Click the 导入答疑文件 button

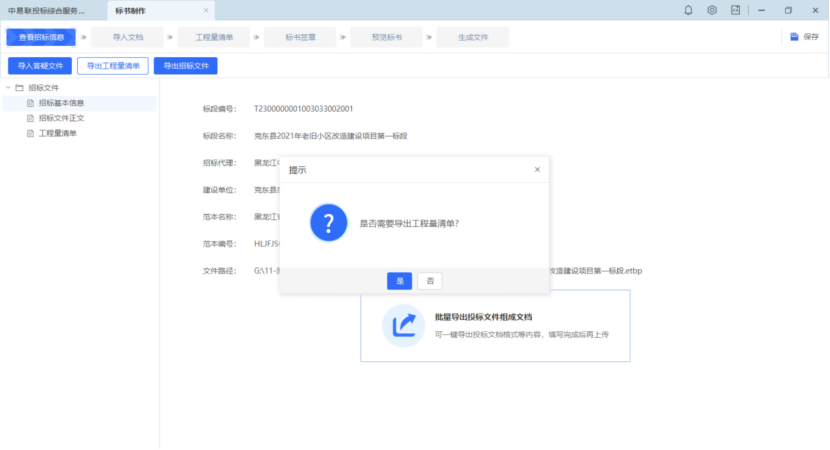(x=40, y=66)
